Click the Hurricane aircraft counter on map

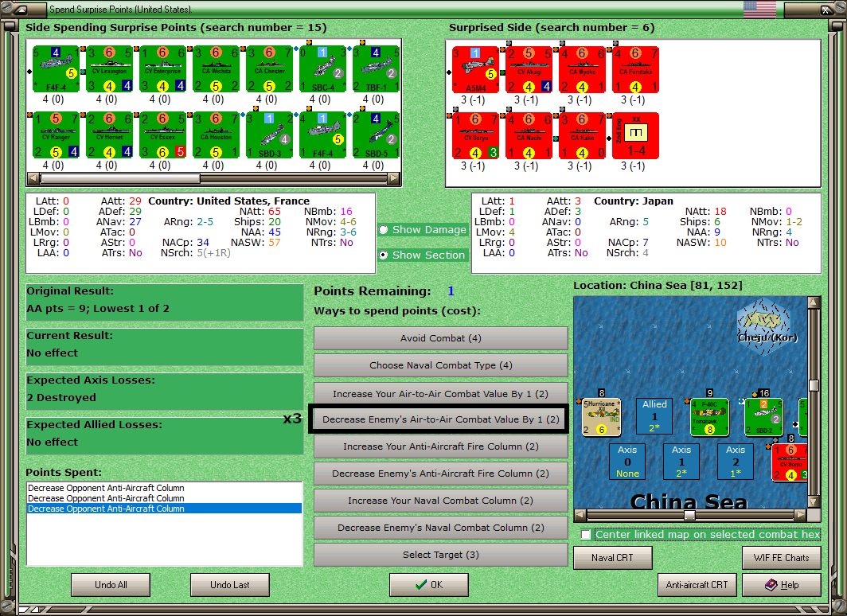click(602, 417)
